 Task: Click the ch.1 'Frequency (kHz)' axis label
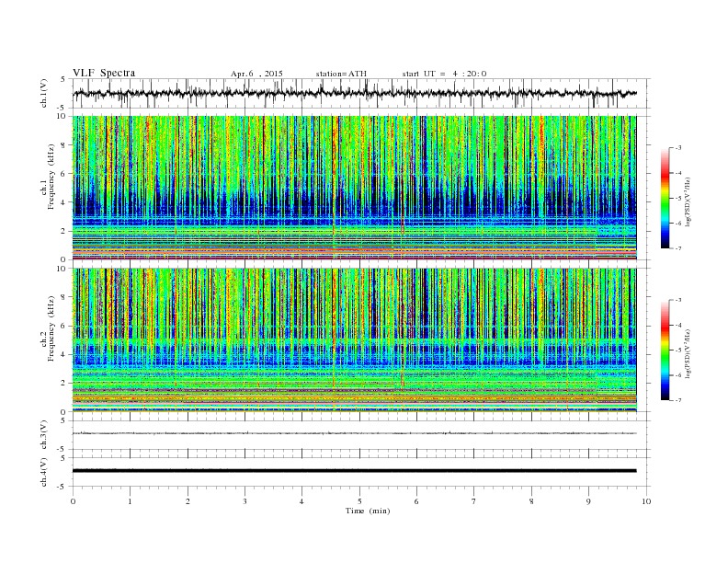click(51, 177)
